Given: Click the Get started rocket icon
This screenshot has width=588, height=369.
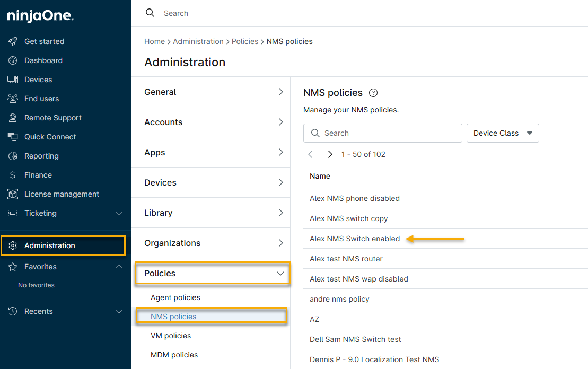Looking at the screenshot, I should click(x=13, y=41).
